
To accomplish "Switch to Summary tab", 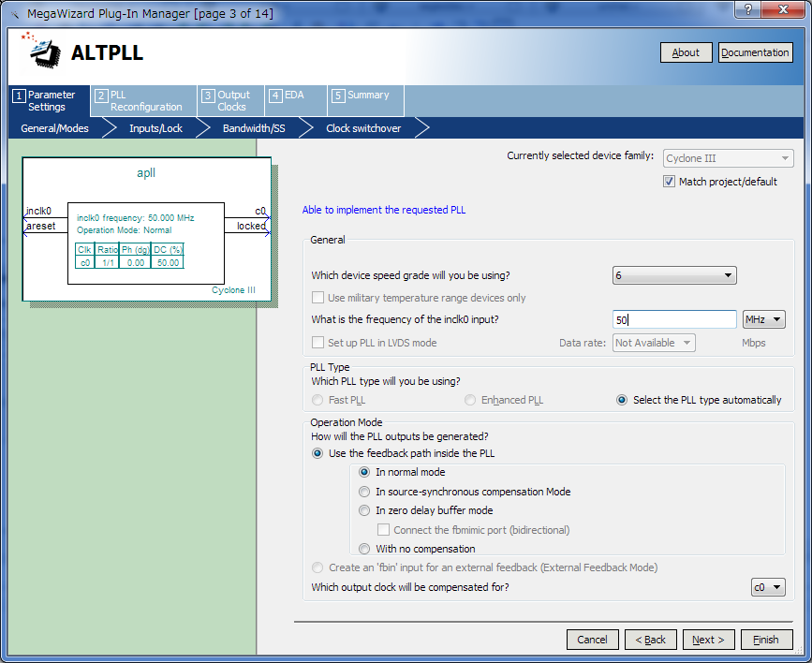I will 365,100.
